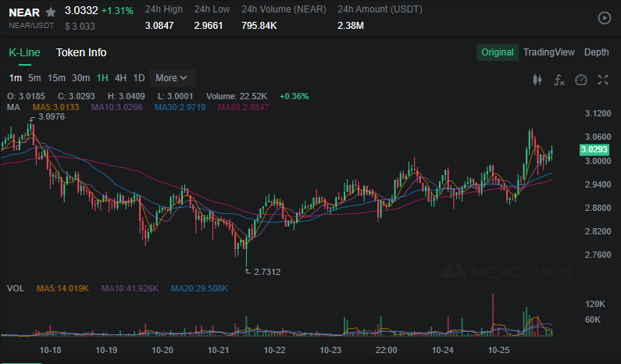Toggle the favorite star next to NEAR
The image size is (621, 364).
coord(51,12)
